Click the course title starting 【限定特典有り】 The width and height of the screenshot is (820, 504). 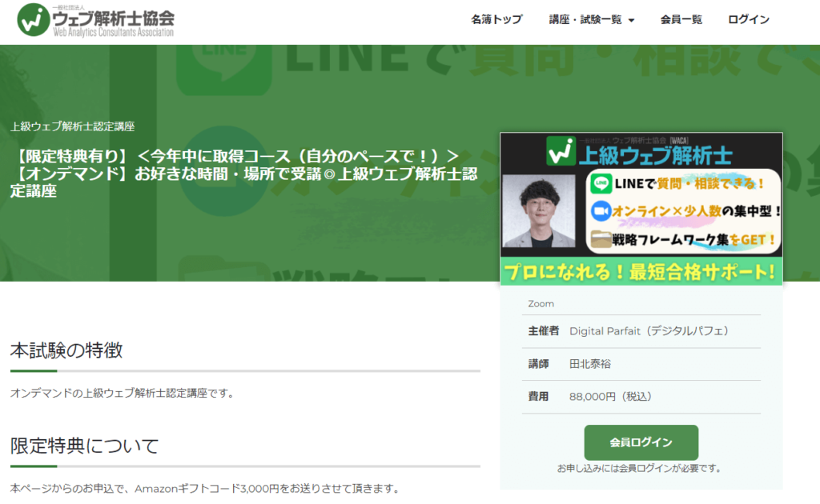[243, 174]
